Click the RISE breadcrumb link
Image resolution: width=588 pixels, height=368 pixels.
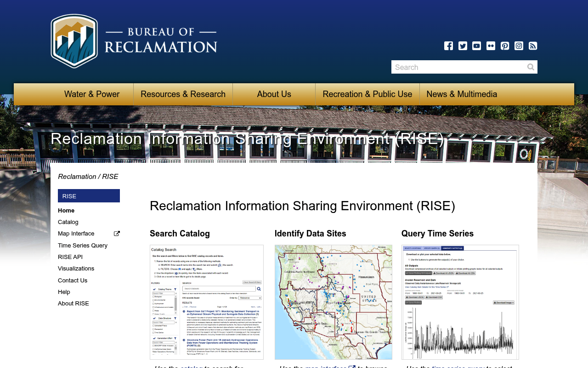(x=110, y=177)
